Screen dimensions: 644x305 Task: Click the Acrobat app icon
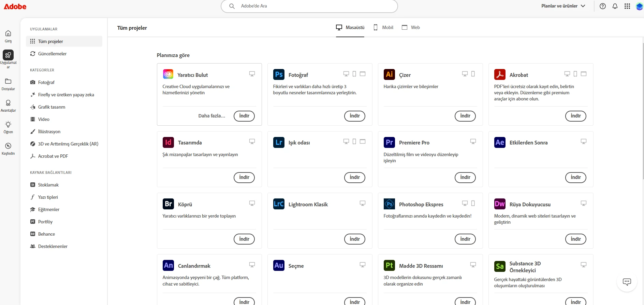500,74
